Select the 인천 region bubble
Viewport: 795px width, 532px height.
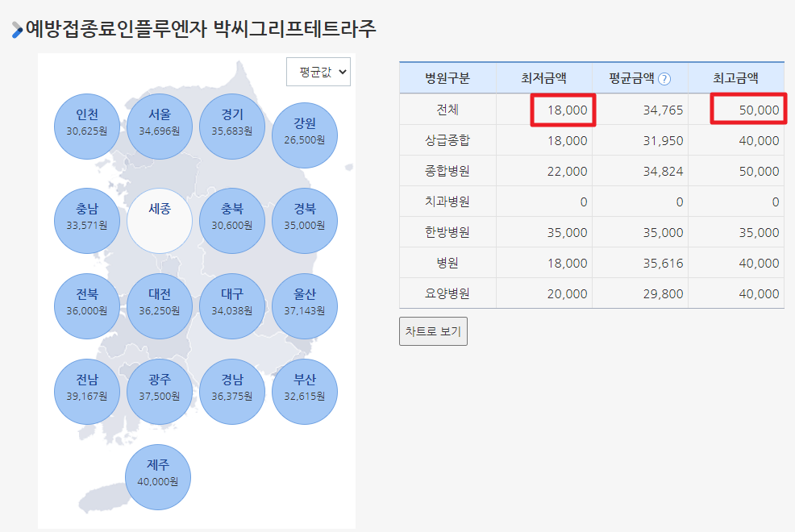87,127
